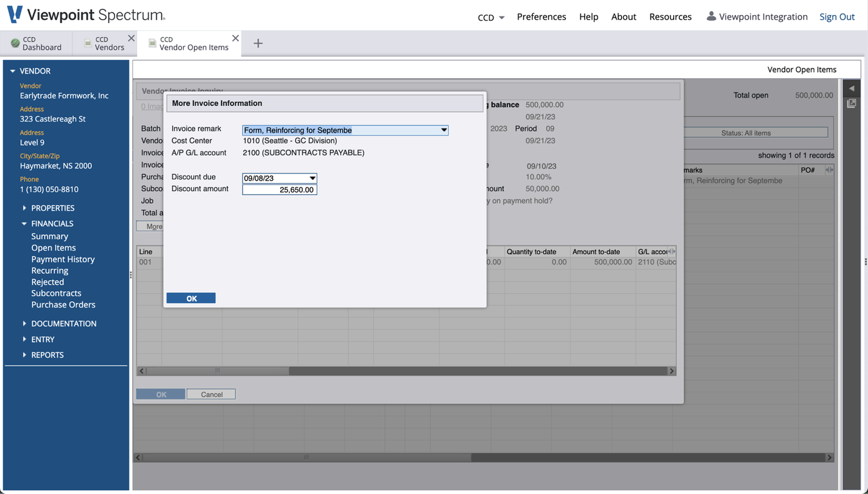The width and height of the screenshot is (868, 494).
Task: Open Payment History in sidebar
Action: tap(63, 259)
